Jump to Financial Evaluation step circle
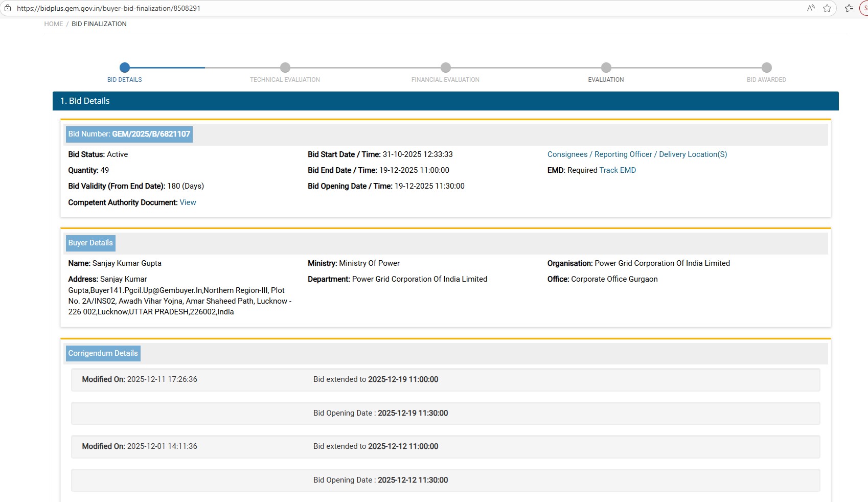Viewport: 868px width, 502px height. click(446, 67)
